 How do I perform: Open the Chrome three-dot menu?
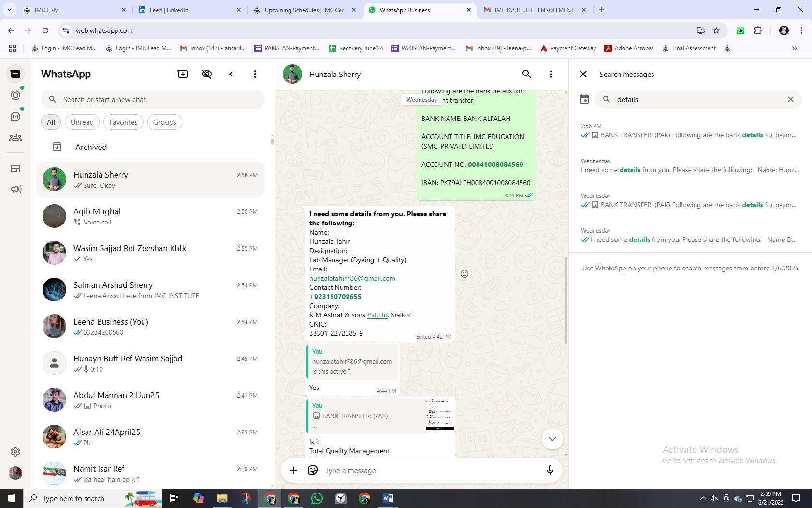801,30
